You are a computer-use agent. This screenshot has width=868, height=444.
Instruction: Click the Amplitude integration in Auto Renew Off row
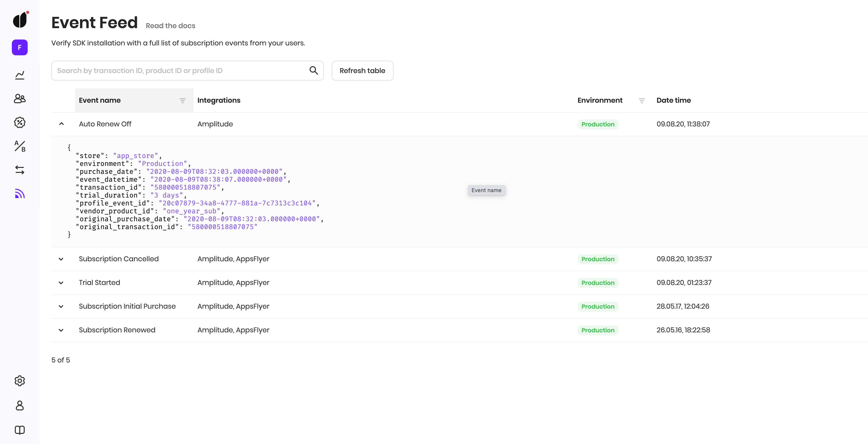(215, 124)
